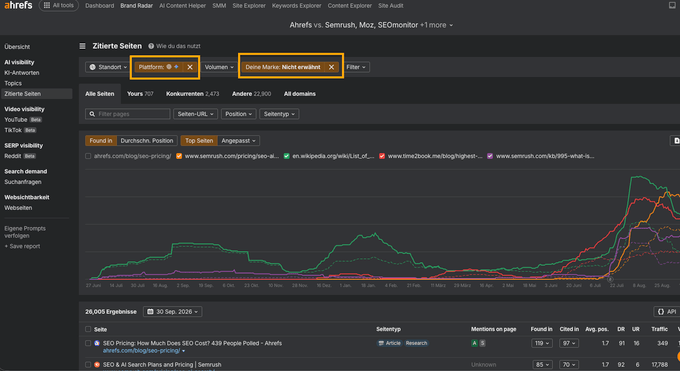Image resolution: width=680 pixels, height=371 pixels.
Task: Click the export icon above the chart
Action: [x=676, y=141]
